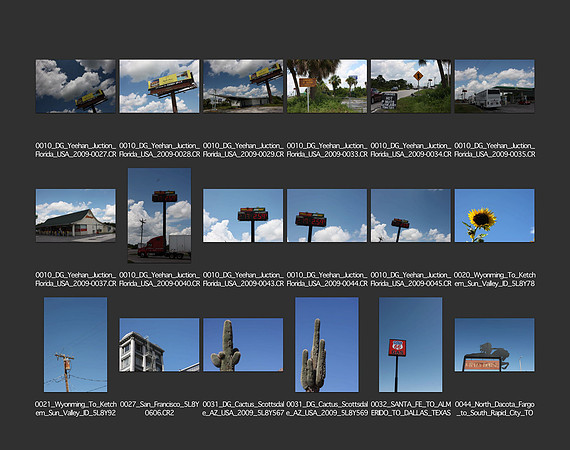Select the green-roof restaurant thumbnail 2009-0037
Screen dimensions: 570x450
click(x=76, y=215)
